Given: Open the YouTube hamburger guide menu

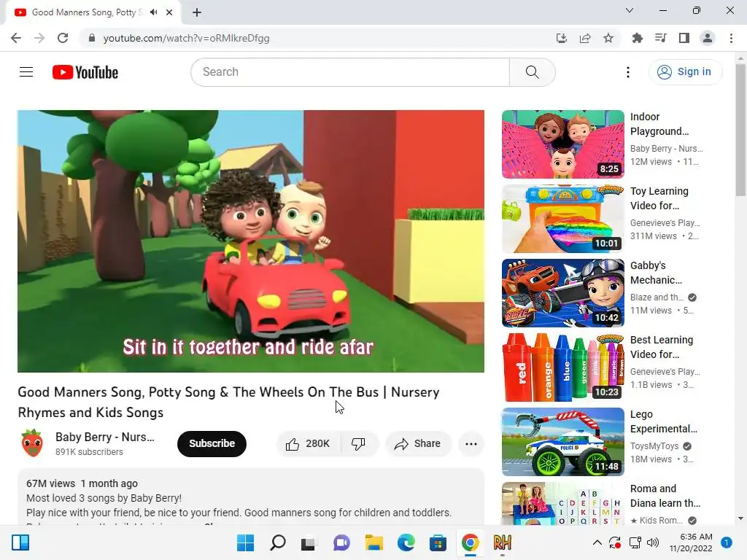Looking at the screenshot, I should (26, 72).
